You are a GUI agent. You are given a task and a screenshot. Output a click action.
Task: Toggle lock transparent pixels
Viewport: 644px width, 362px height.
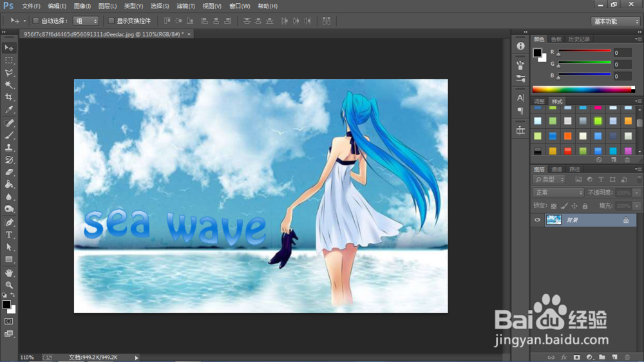pos(554,206)
